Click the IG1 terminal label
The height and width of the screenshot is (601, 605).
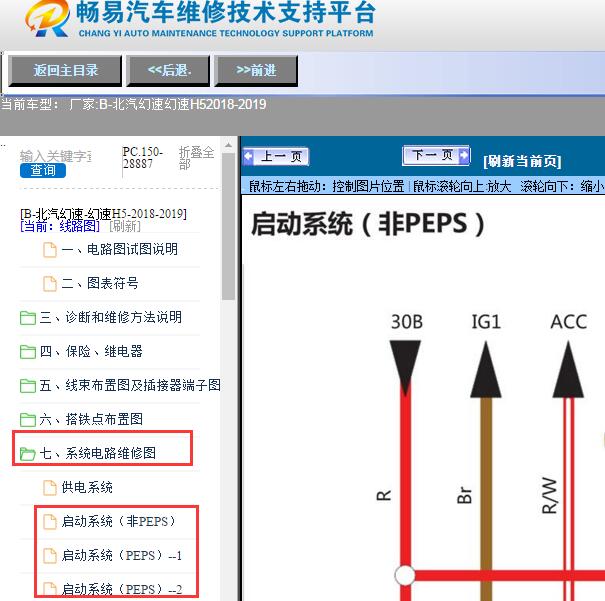click(x=486, y=322)
